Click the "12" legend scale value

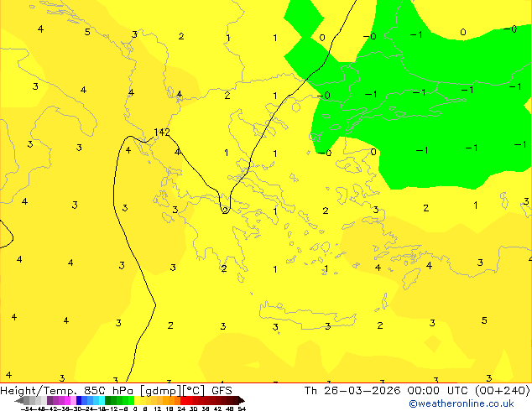tap(158, 409)
